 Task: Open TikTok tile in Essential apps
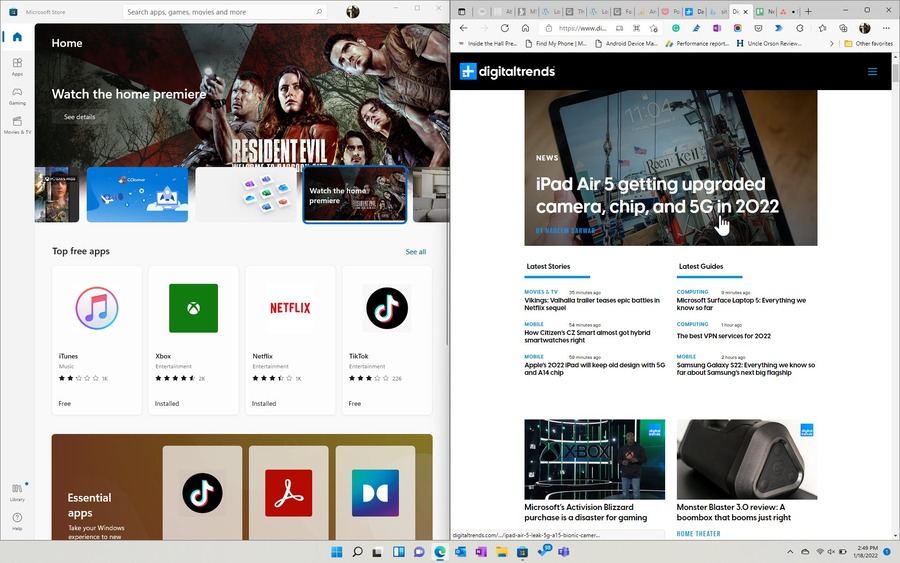point(202,493)
